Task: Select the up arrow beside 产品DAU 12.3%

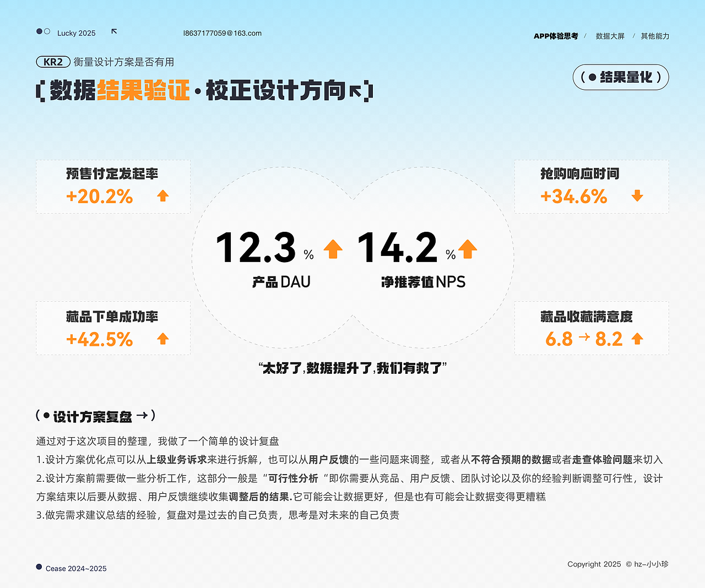Action: point(333,249)
